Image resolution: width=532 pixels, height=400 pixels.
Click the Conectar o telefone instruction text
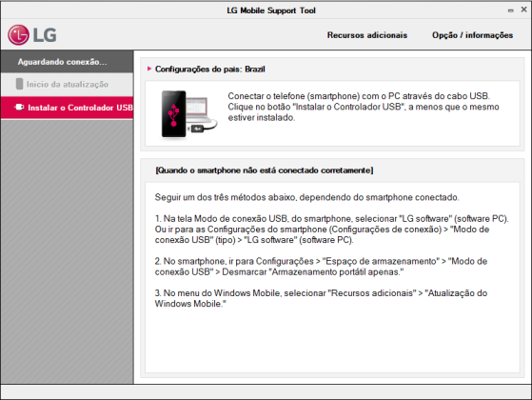[x=364, y=107]
